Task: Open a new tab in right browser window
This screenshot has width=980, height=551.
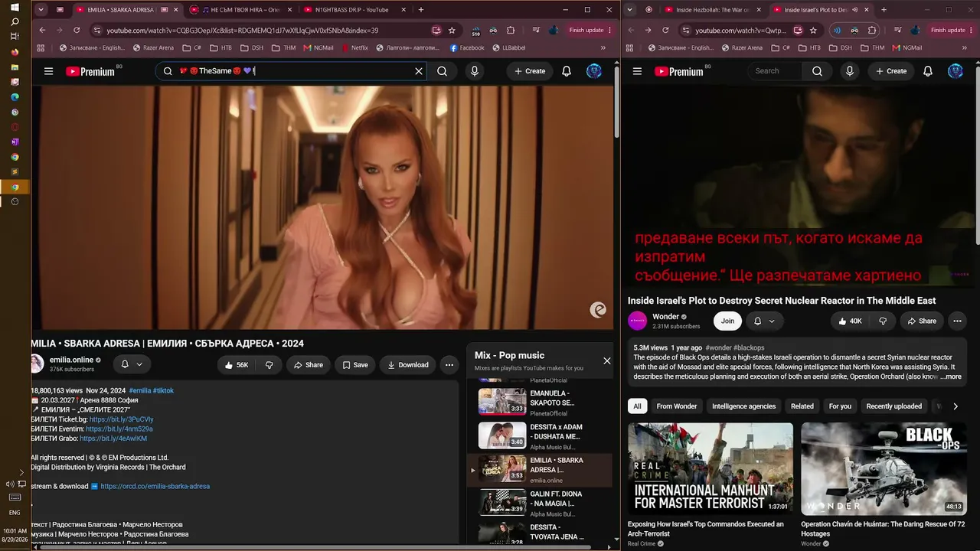Action: [x=884, y=10]
